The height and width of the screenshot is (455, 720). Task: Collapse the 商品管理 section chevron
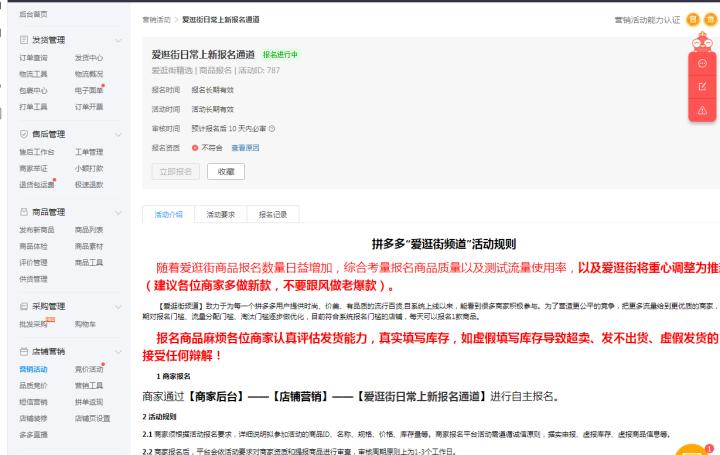[118, 213]
